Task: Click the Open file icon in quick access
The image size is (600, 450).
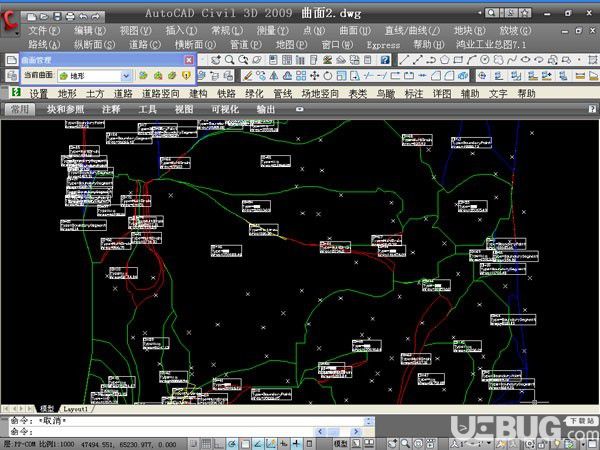Action: 44,16
